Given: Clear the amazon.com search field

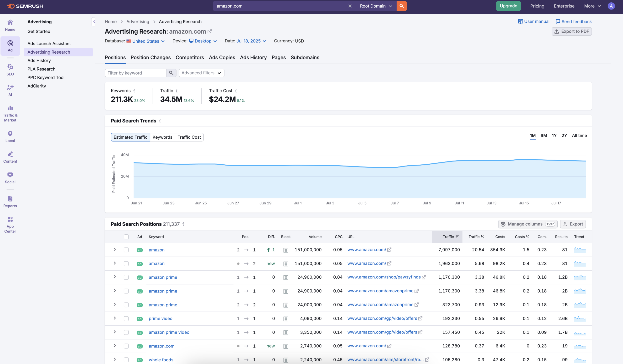Looking at the screenshot, I should pos(350,6).
